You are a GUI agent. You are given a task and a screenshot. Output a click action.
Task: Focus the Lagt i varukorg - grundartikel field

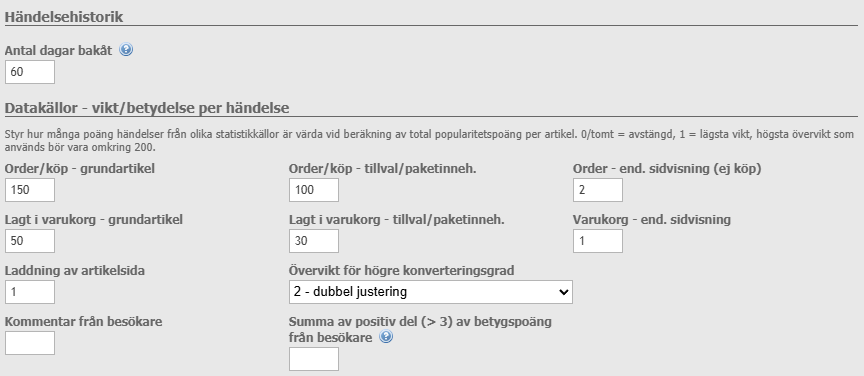[30, 241]
